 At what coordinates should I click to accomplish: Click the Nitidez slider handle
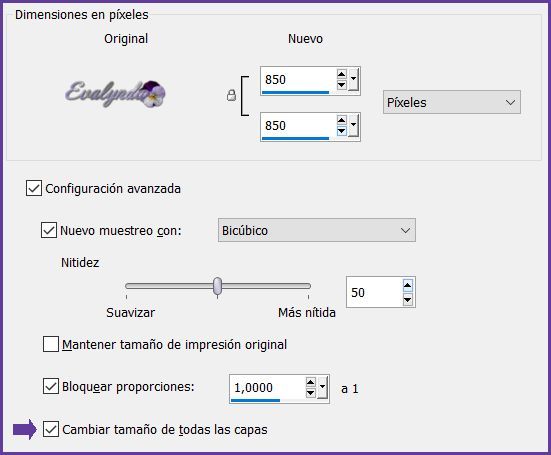(x=218, y=286)
